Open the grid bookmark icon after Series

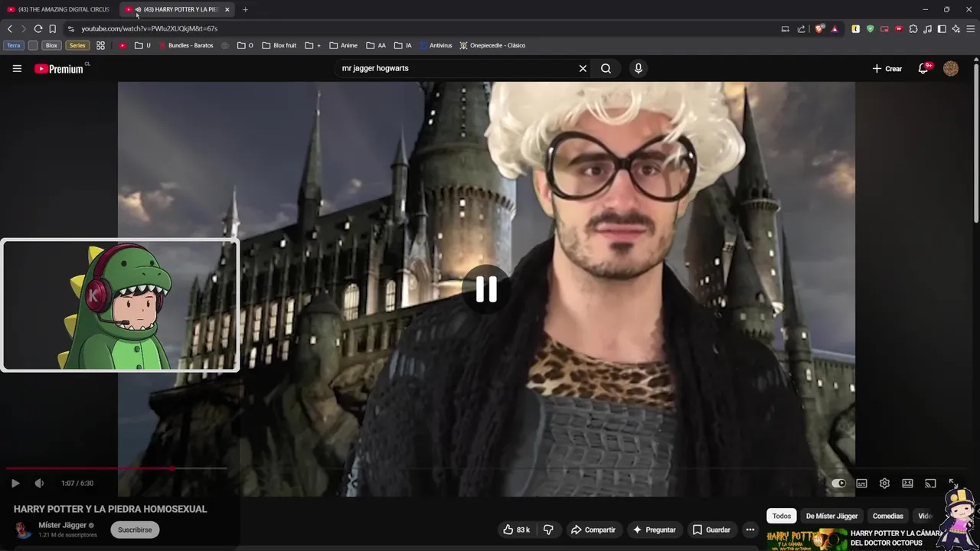pyautogui.click(x=100, y=45)
